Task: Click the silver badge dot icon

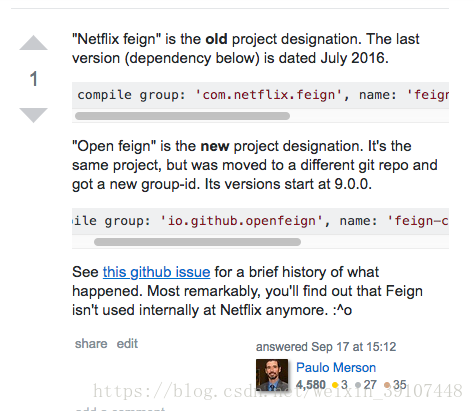Action: [358, 385]
